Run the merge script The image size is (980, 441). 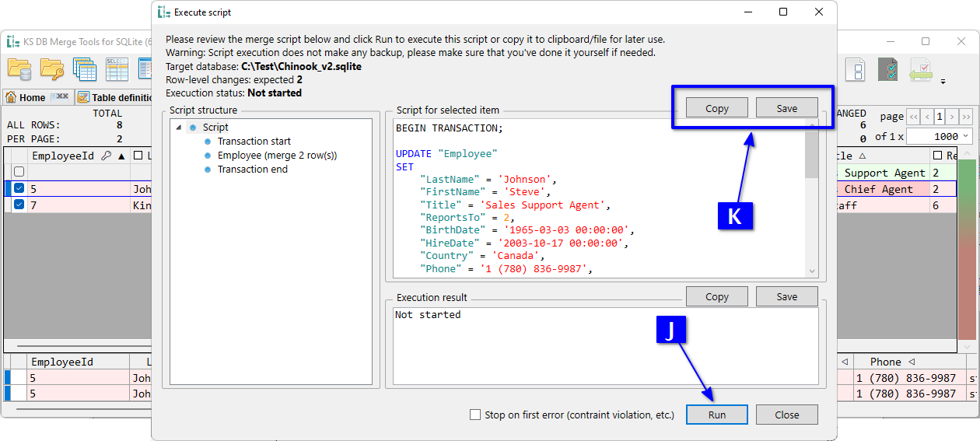click(x=717, y=415)
